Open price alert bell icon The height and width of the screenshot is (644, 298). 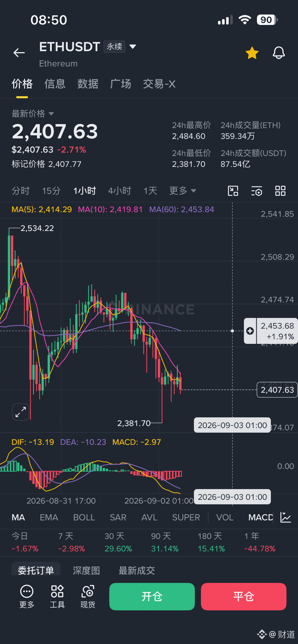tap(279, 53)
